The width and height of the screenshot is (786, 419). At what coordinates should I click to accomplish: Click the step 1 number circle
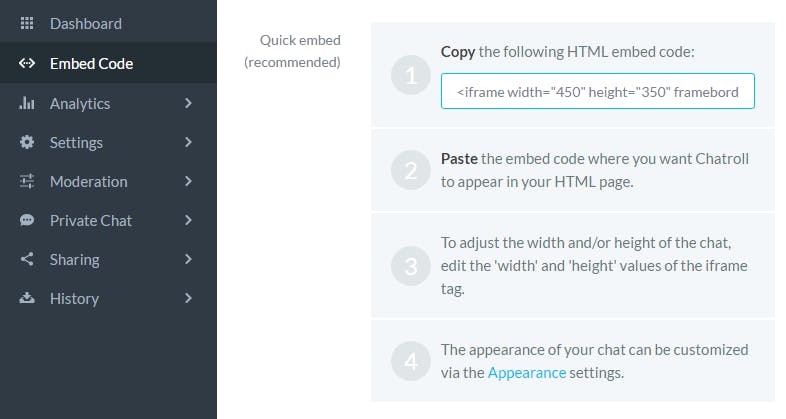[x=411, y=75]
